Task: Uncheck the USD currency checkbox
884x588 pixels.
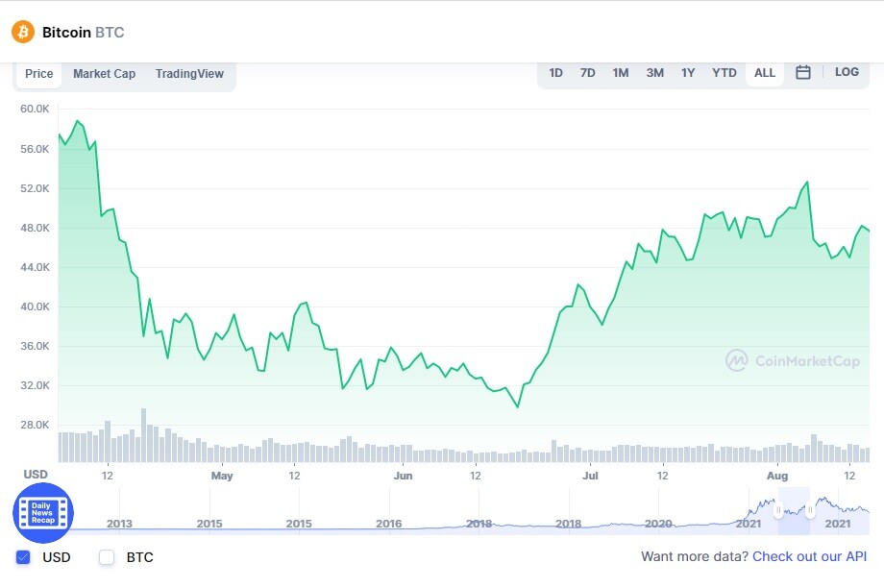Action: [23, 557]
